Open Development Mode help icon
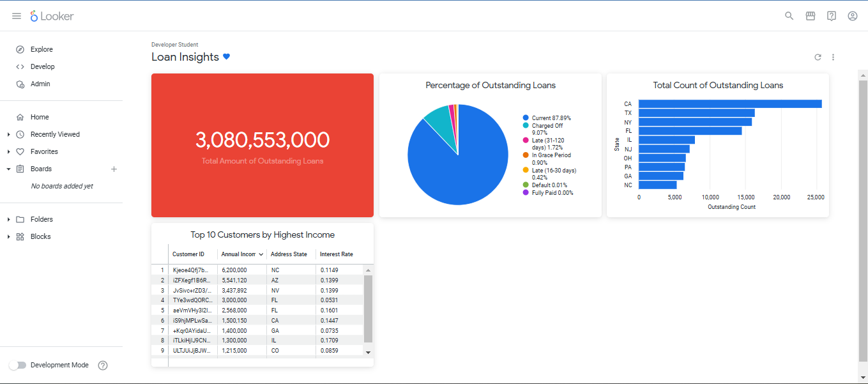 [x=103, y=365]
